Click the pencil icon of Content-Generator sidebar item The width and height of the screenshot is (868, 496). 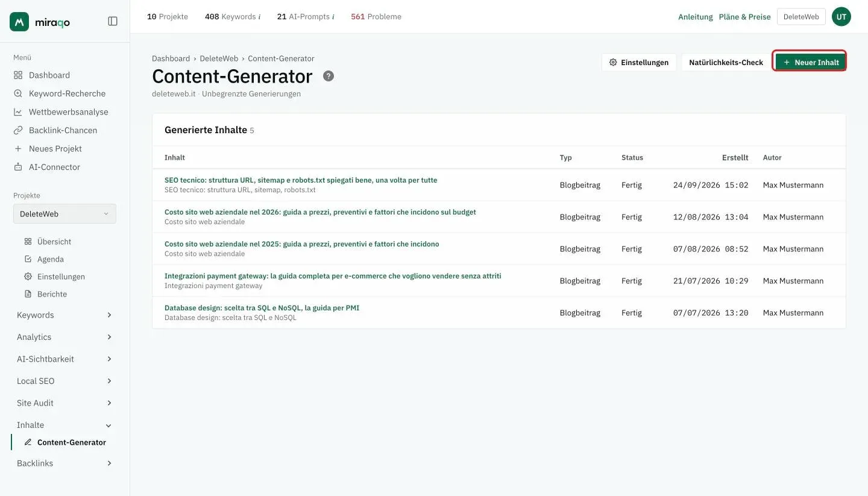click(28, 442)
